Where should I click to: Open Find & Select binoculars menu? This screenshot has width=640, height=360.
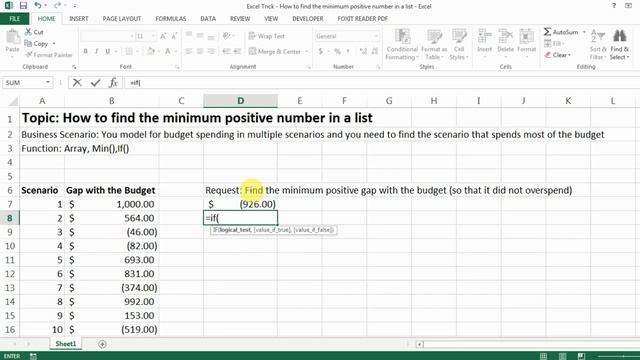click(619, 45)
